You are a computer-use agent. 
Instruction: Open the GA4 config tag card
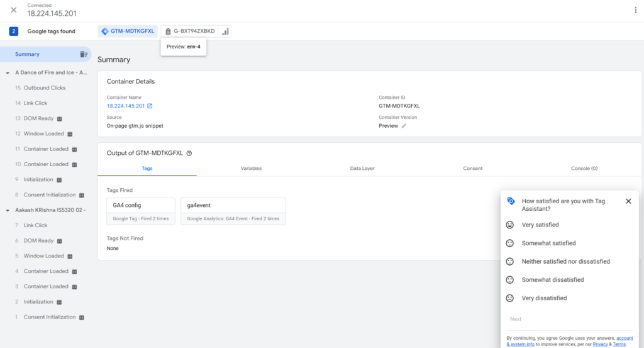(141, 211)
